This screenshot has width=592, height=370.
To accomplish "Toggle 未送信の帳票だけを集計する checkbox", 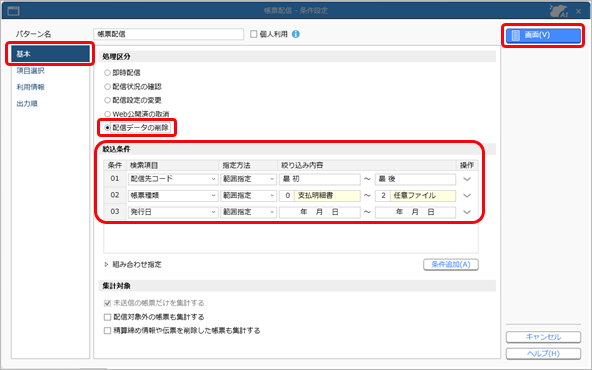I will pyautogui.click(x=108, y=303).
